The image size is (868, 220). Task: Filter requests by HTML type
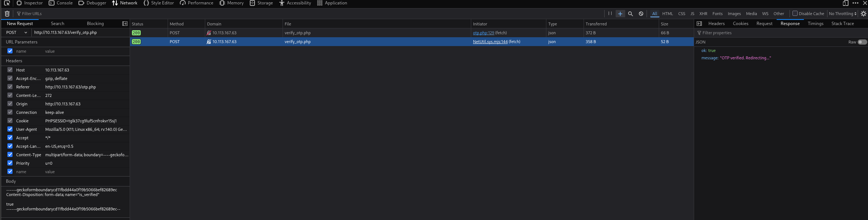pos(667,14)
